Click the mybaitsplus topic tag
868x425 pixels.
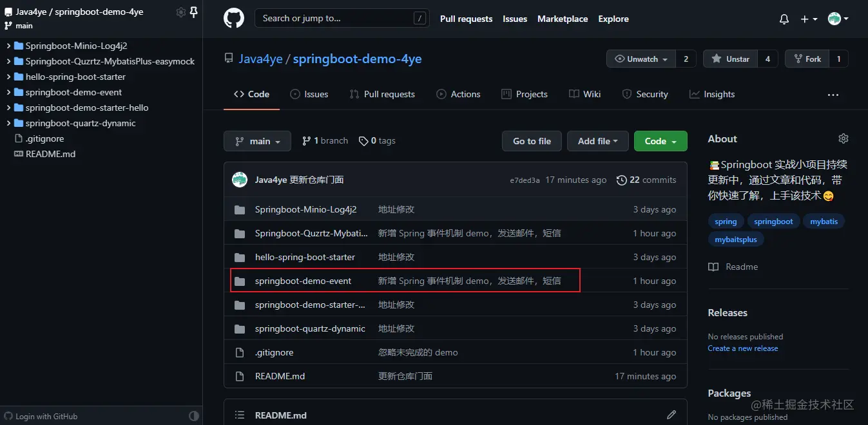(x=736, y=240)
